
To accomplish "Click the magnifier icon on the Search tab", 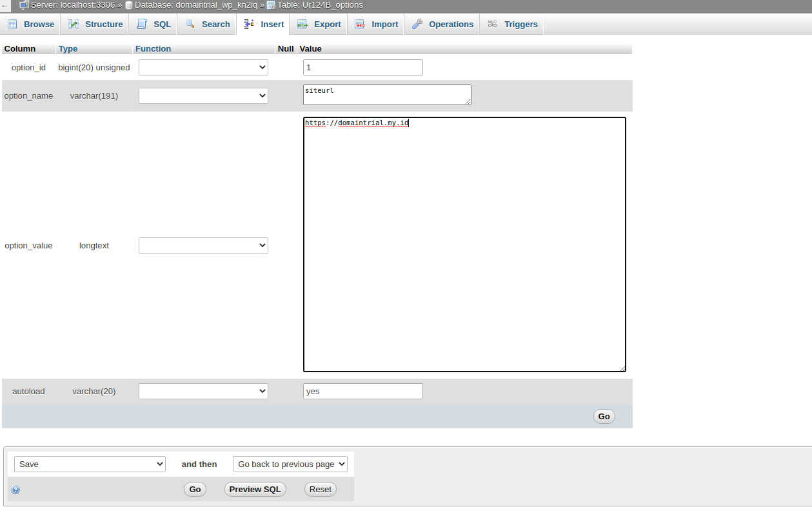I will pyautogui.click(x=190, y=23).
